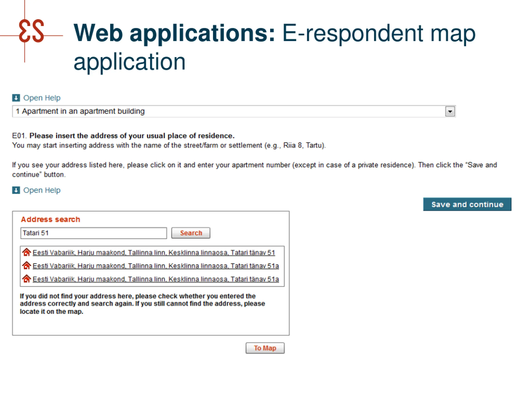Click house icon of last Tatari tänav 51a
The image size is (532, 399).
pos(26,279)
